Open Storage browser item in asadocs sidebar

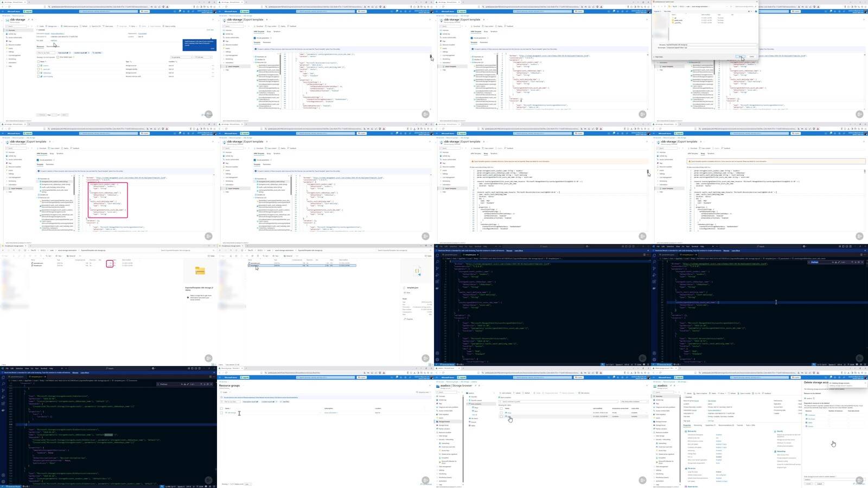pos(444,421)
